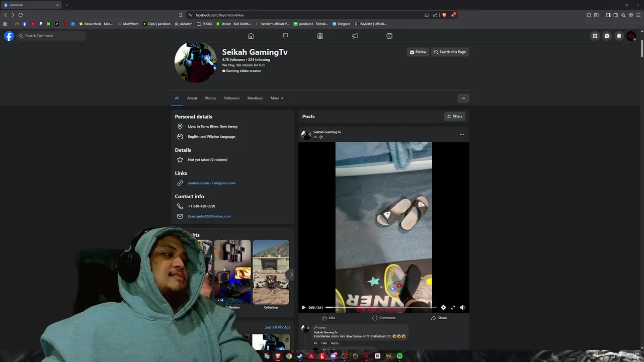Screen dimensions: 644x362
Task: Go back in browser
Action: pyautogui.click(x=6, y=15)
